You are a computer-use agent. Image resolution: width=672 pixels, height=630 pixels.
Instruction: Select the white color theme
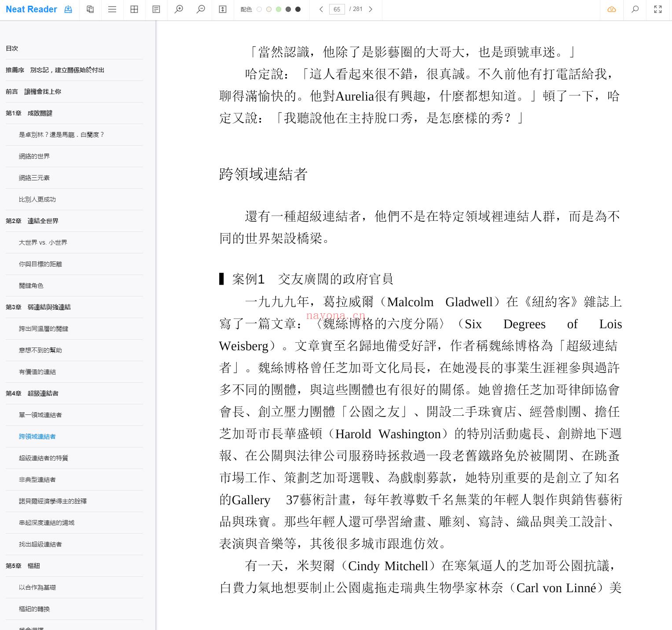[x=259, y=9]
